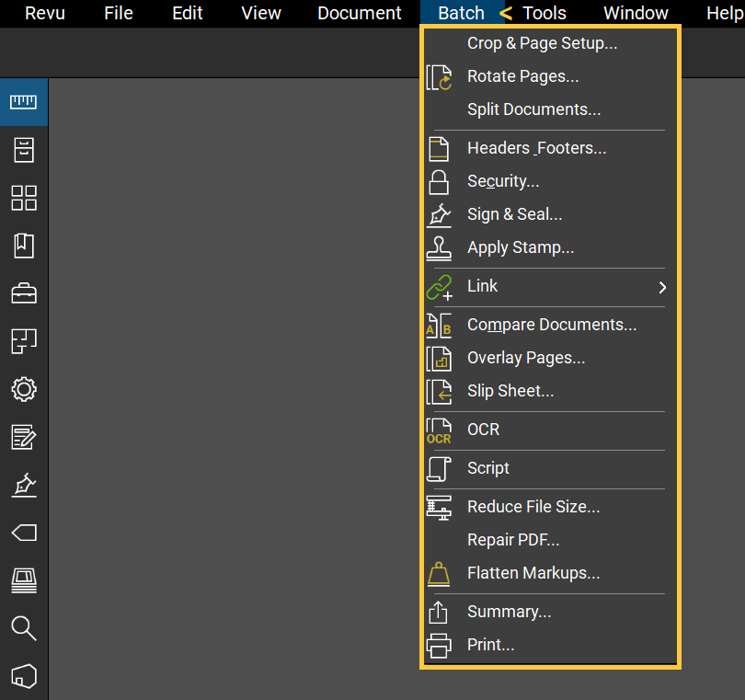Open the Forms panel icon
Screen dimensions: 745x700
pyautogui.click(x=24, y=437)
